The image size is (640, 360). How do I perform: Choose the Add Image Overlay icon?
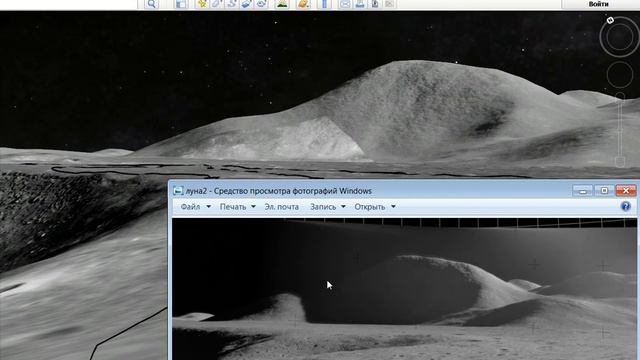point(247,4)
